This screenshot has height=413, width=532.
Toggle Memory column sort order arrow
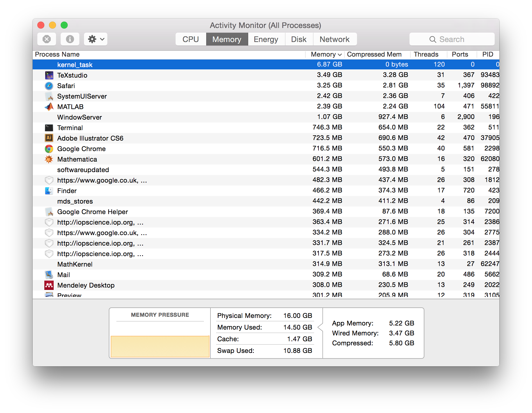(340, 55)
